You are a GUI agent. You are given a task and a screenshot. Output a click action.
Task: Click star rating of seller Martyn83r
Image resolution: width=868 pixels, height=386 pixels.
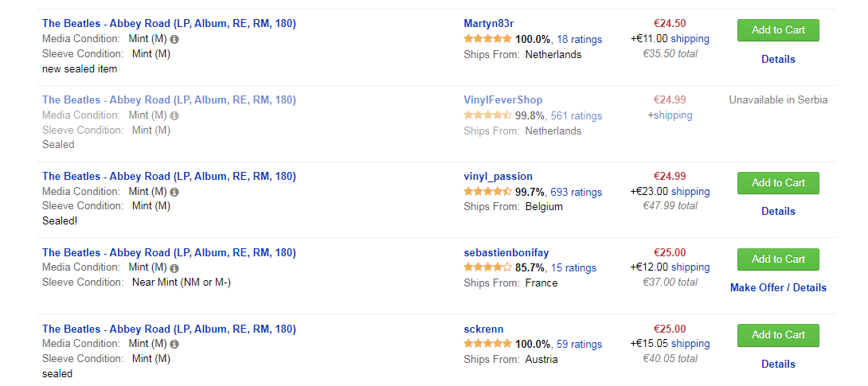(487, 39)
